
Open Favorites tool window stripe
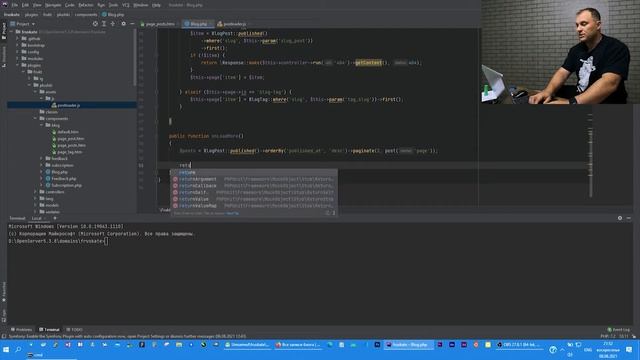point(4,291)
